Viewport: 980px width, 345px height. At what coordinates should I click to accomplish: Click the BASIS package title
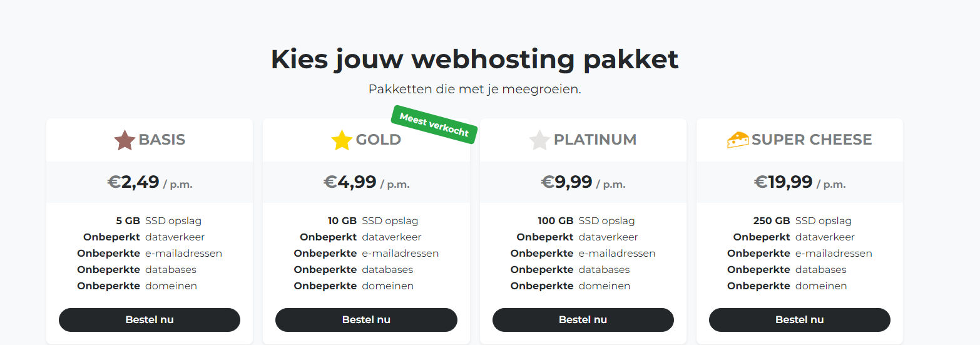pyautogui.click(x=162, y=140)
